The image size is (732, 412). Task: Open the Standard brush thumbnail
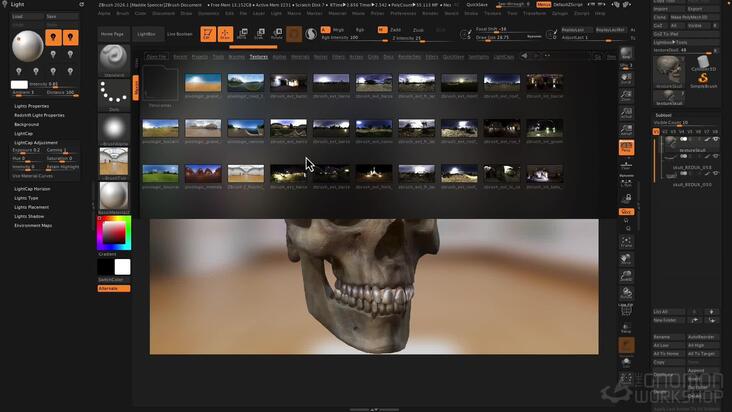click(114, 60)
